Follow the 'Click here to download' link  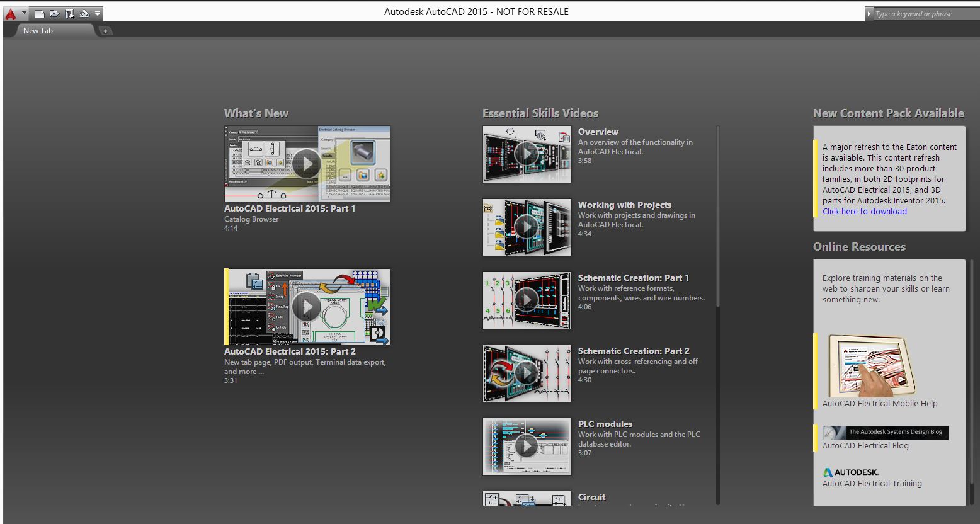865,212
